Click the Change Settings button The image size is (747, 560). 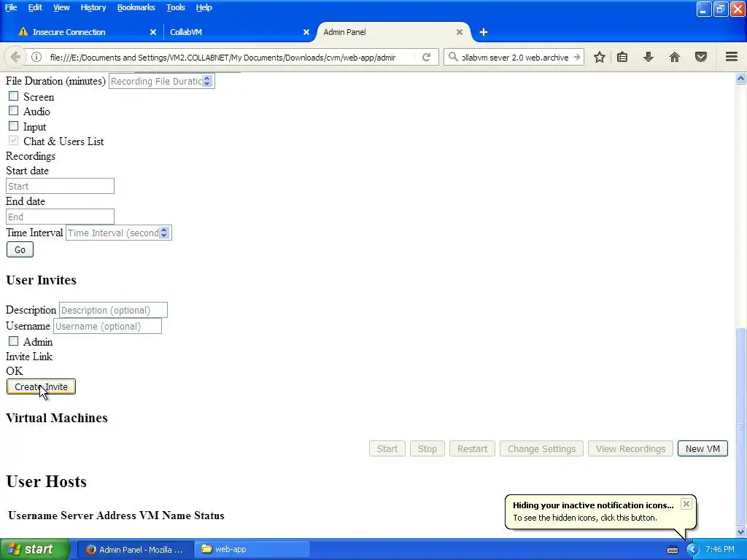(542, 448)
